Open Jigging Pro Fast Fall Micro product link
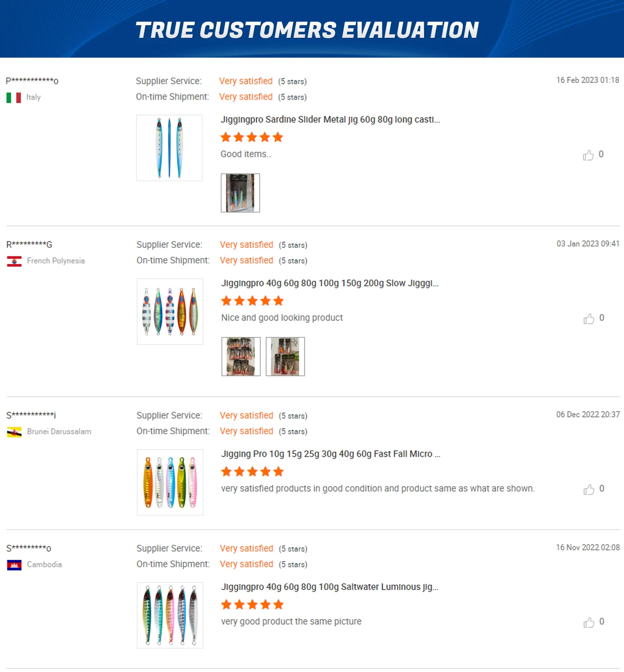 tap(330, 454)
